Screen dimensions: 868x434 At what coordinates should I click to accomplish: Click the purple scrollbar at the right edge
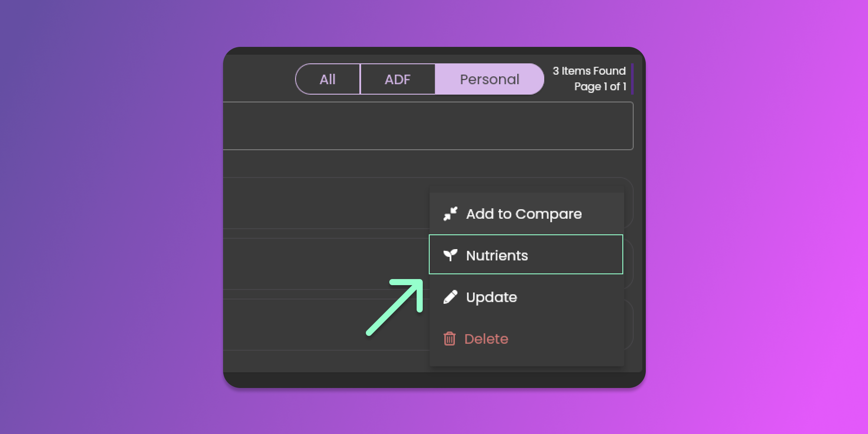(x=632, y=79)
